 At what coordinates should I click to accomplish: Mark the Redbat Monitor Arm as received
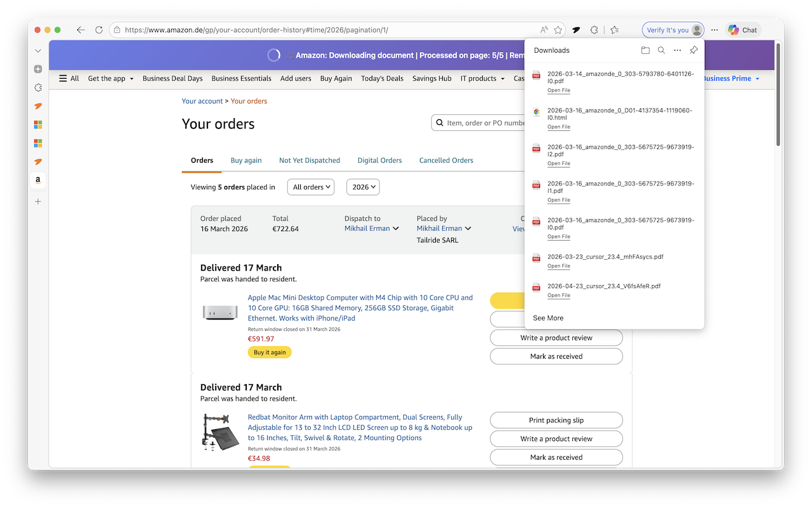(x=556, y=457)
